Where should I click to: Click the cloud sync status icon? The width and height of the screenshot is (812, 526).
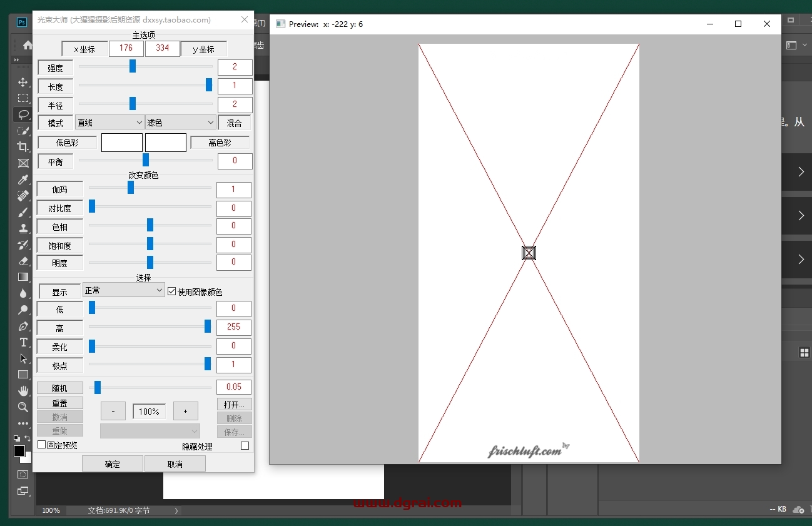(798, 509)
